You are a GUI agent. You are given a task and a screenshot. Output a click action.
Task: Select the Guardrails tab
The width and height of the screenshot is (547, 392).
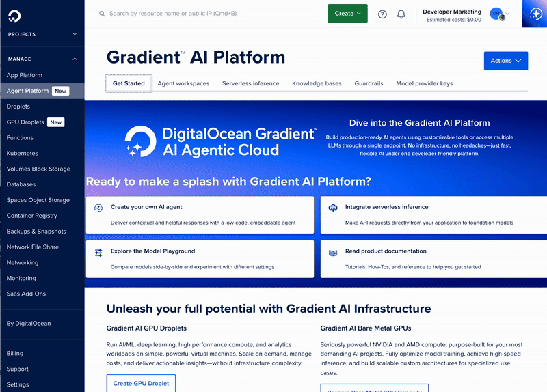point(369,83)
